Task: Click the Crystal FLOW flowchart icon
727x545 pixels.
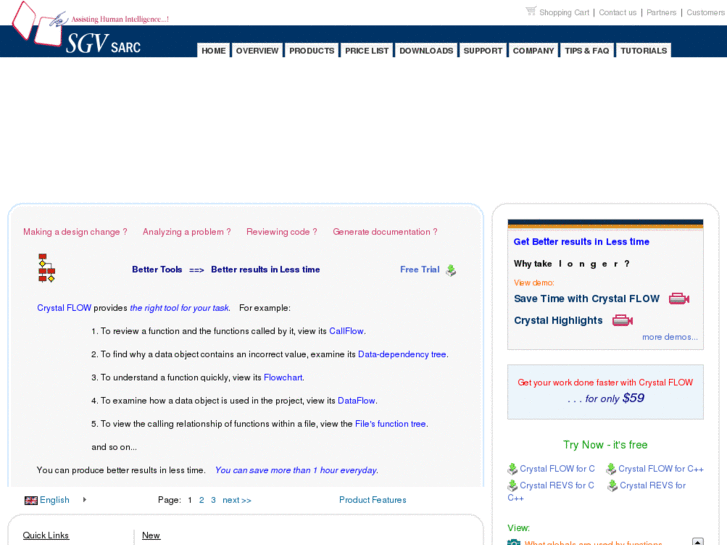Action: pos(46,268)
